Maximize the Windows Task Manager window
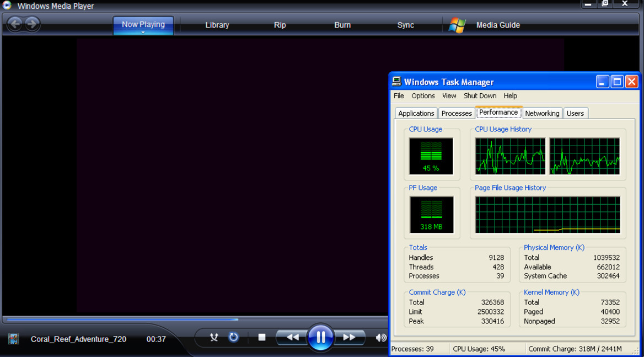The image size is (644, 357). click(x=617, y=82)
